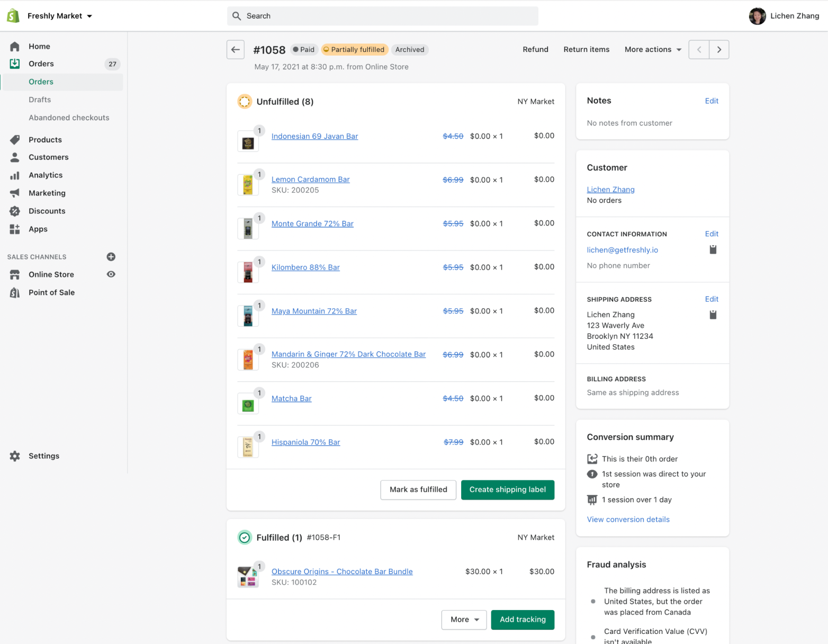Viewport: 828px width, 644px height.
Task: Click the Lemon Cardamom Bar thumbnail
Action: (x=248, y=185)
